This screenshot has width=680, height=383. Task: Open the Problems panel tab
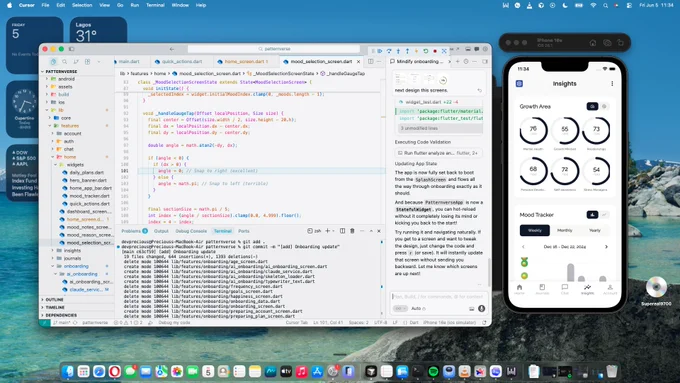134,231
